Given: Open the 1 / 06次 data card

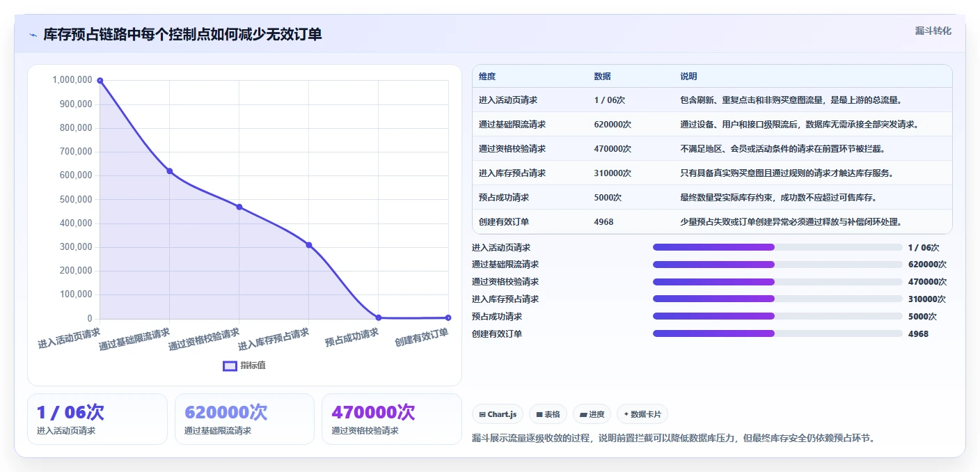Looking at the screenshot, I should pyautogui.click(x=97, y=419).
